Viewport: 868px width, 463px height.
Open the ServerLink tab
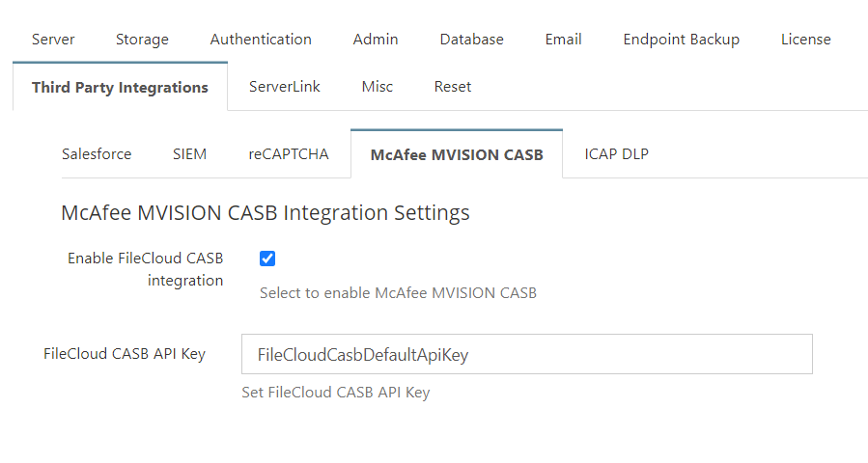click(x=285, y=86)
